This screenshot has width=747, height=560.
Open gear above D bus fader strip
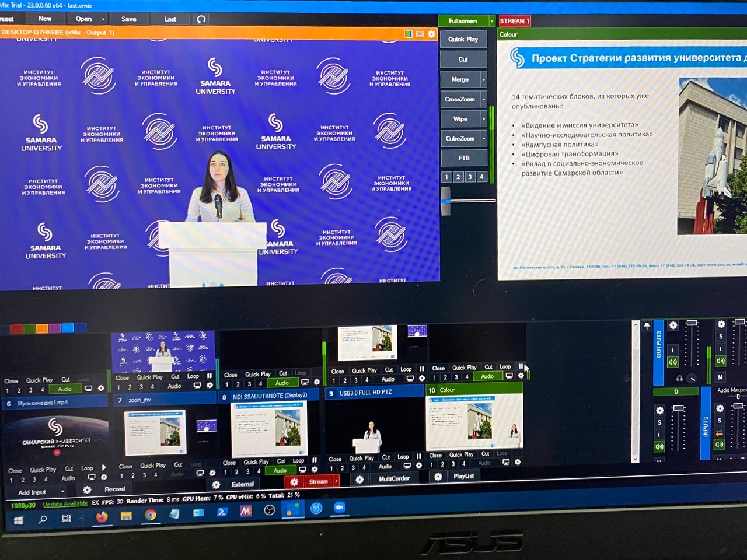point(659,410)
